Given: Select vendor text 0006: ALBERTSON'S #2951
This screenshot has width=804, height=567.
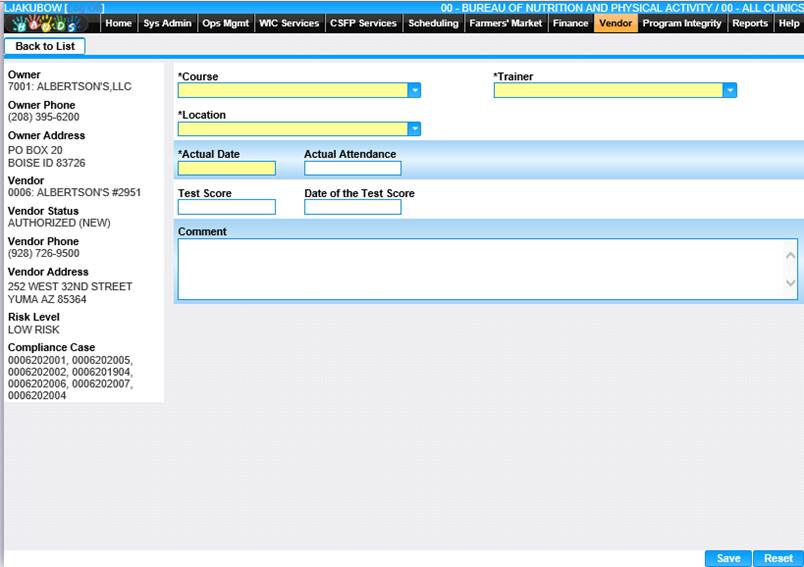Looking at the screenshot, I should (74, 192).
